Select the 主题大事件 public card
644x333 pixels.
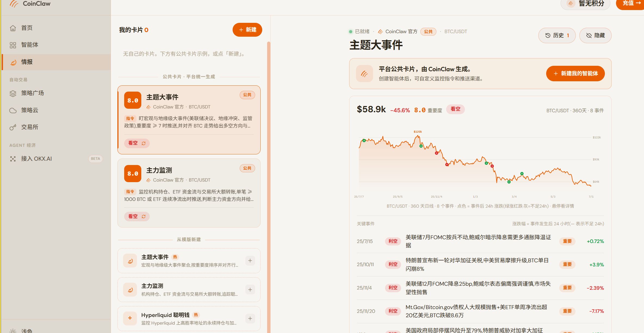click(x=189, y=120)
